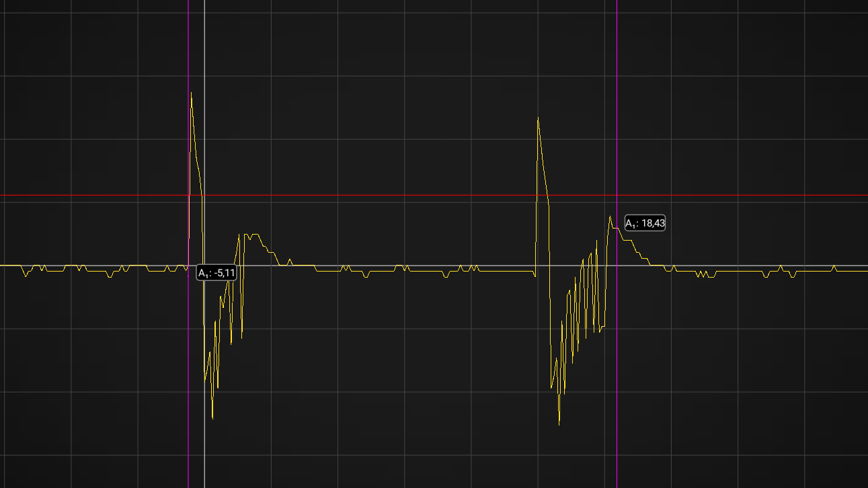
Task: Click the top peak of the first pulse
Action: coord(192,93)
